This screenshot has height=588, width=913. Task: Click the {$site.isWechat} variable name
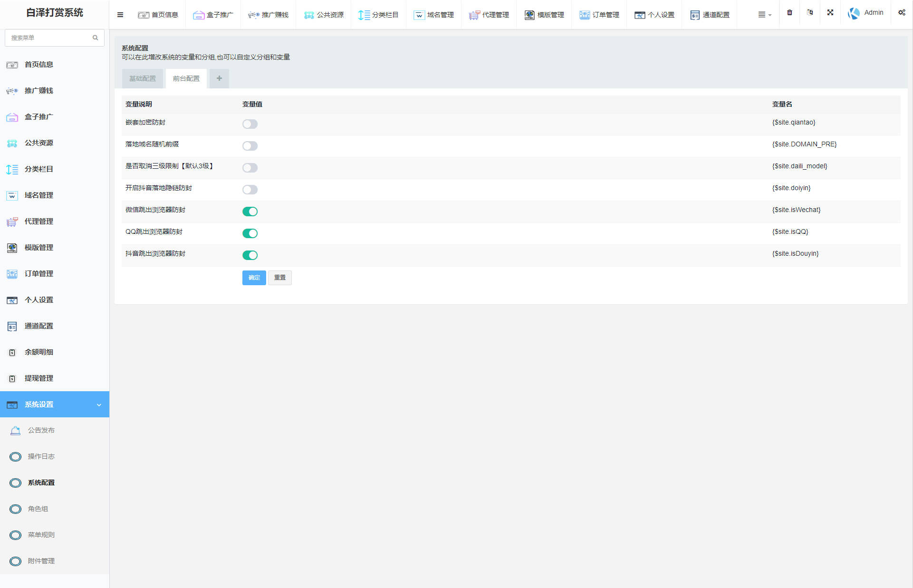point(797,210)
